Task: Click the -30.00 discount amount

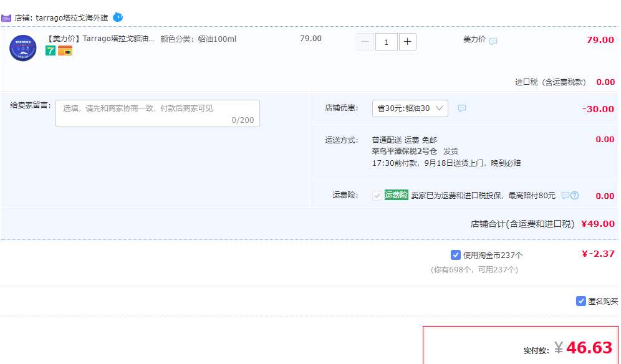Action: tap(598, 109)
